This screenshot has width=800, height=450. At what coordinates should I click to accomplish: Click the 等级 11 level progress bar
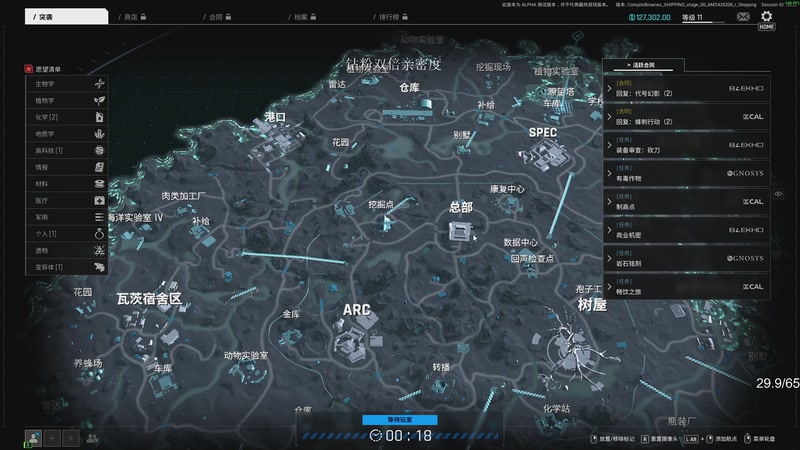(x=704, y=21)
